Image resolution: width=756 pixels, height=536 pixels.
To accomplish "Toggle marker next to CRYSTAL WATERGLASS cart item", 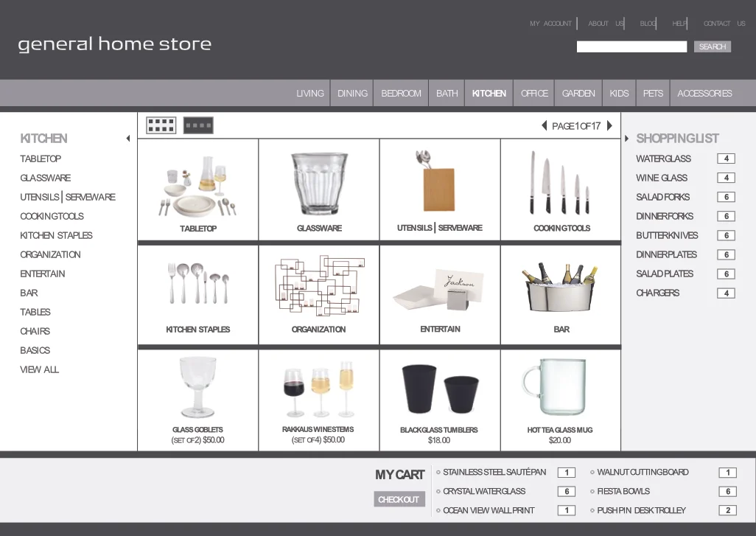I will pyautogui.click(x=438, y=491).
